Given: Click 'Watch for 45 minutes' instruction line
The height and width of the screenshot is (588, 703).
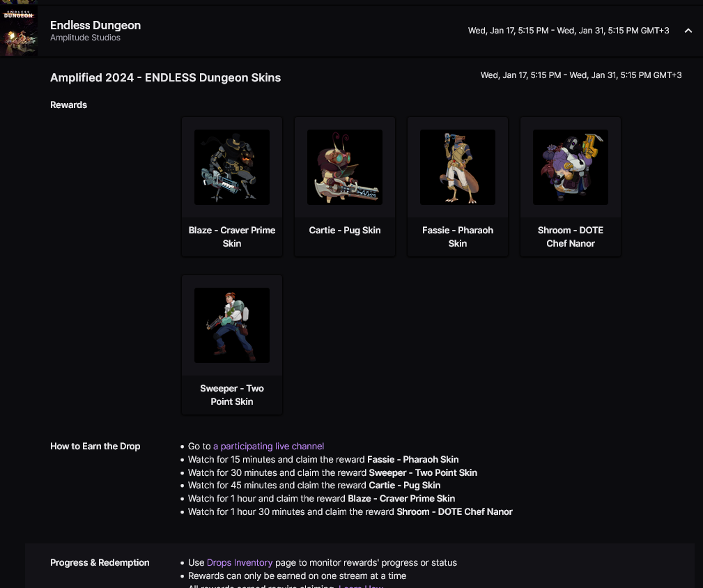Looking at the screenshot, I should [x=314, y=486].
